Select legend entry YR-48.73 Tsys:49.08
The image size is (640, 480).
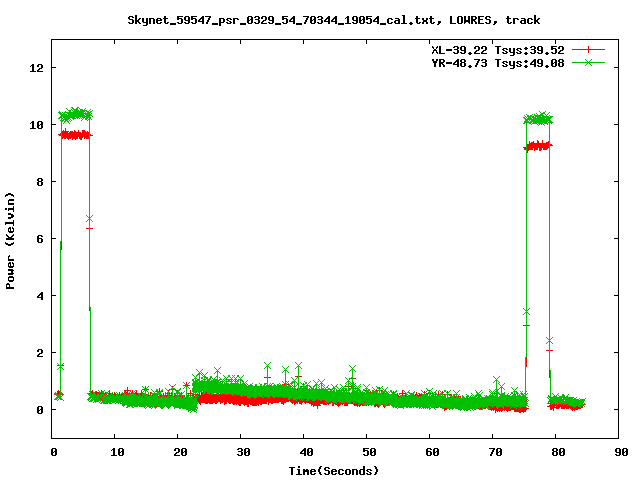498,63
